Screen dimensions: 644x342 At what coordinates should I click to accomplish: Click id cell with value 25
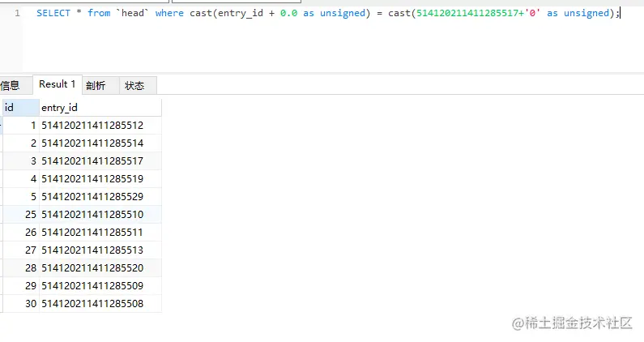coord(20,214)
